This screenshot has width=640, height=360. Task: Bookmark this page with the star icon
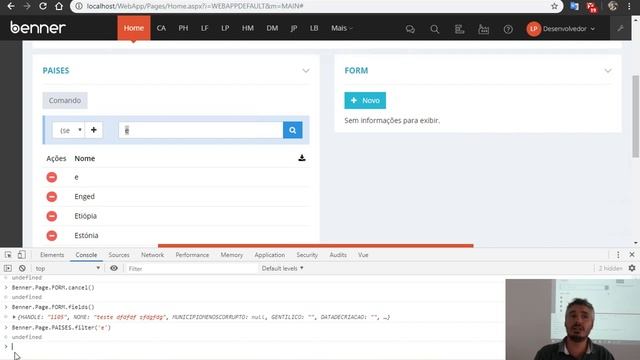[x=554, y=6]
